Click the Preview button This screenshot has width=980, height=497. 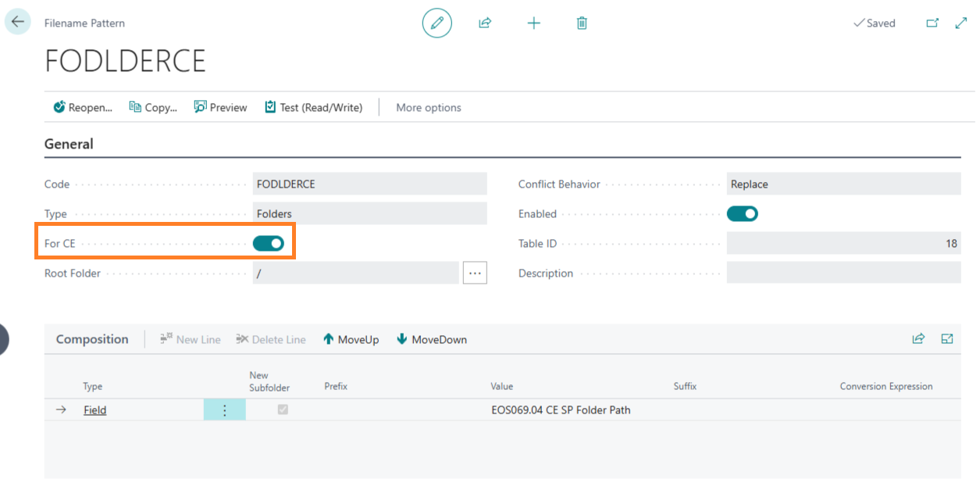coord(221,107)
